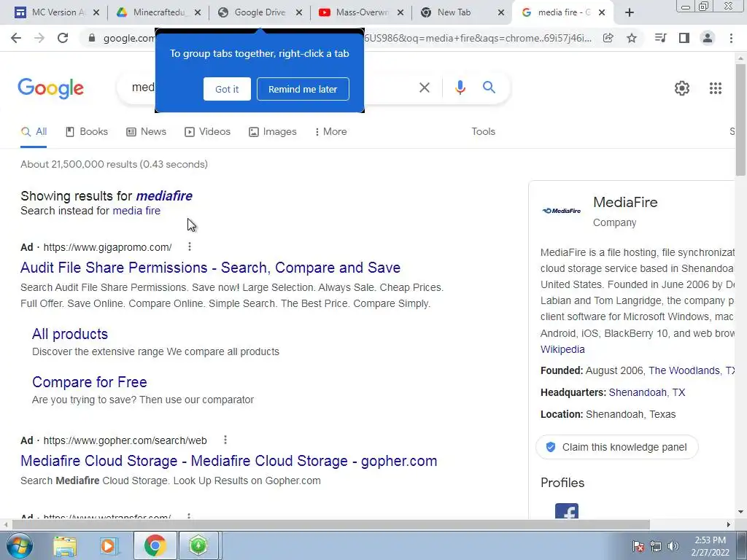747x560 pixels.
Task: Click the horizontal scrollbar thumb
Action: [330, 524]
